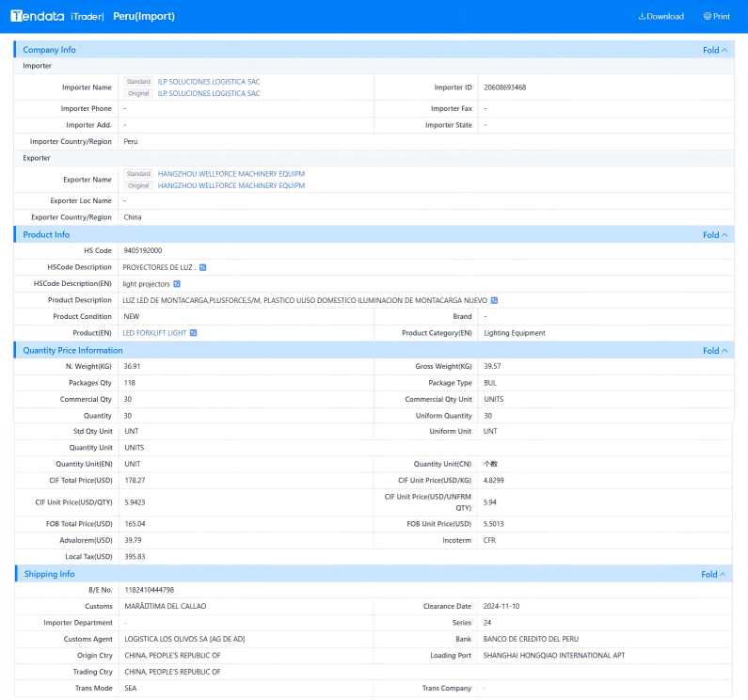Select Packages Qty value 118

pos(130,383)
